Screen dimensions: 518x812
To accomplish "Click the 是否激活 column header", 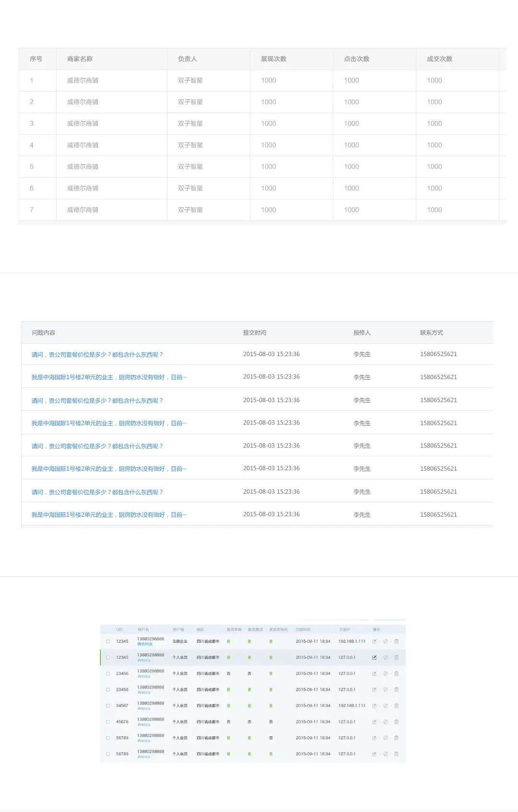I will click(x=255, y=629).
